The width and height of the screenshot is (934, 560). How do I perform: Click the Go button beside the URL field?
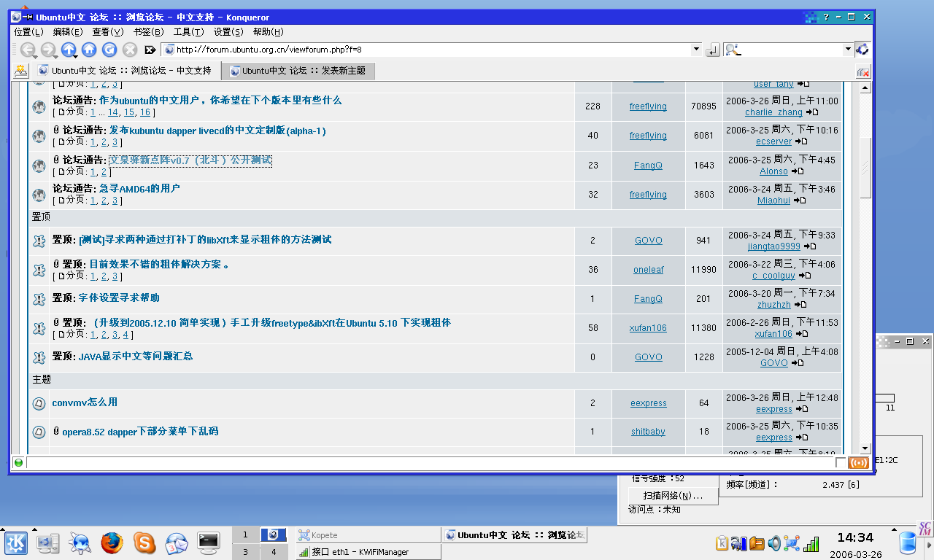[x=712, y=50]
